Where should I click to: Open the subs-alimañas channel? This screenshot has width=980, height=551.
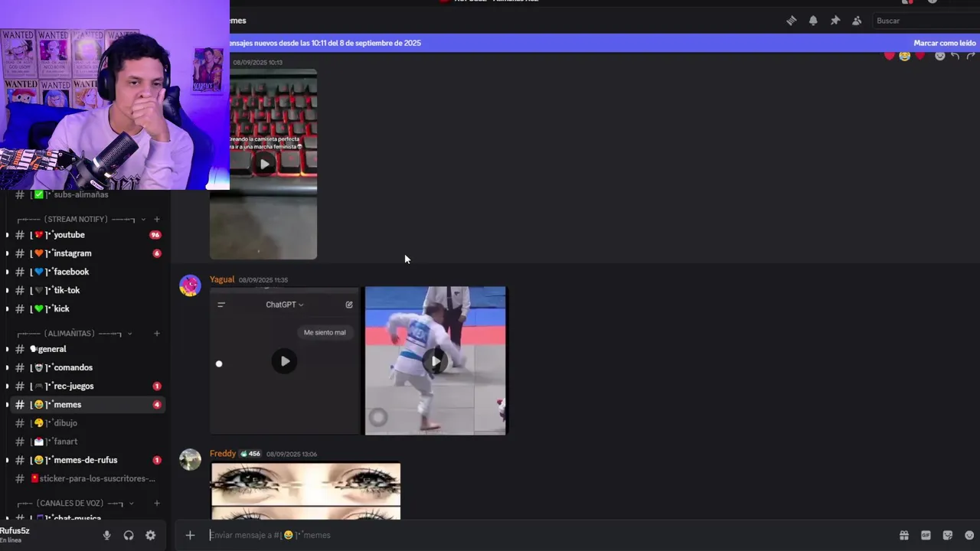click(80, 194)
